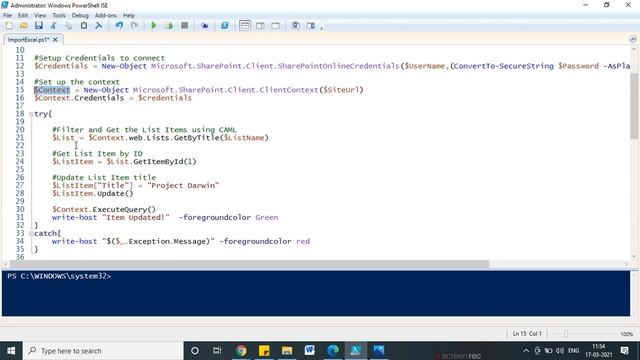Click the script pane vertical scrollbar thumb
The width and height of the screenshot is (640, 360).
[634, 106]
